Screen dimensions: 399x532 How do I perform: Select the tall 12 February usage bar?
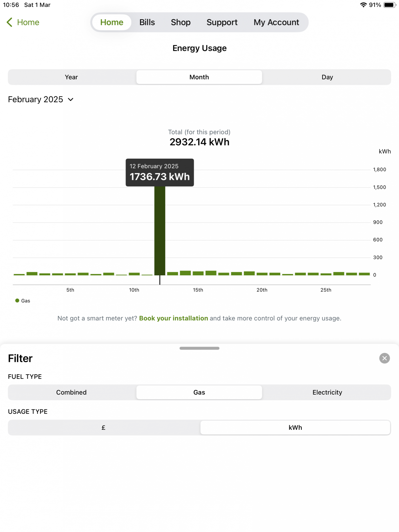[x=160, y=230]
